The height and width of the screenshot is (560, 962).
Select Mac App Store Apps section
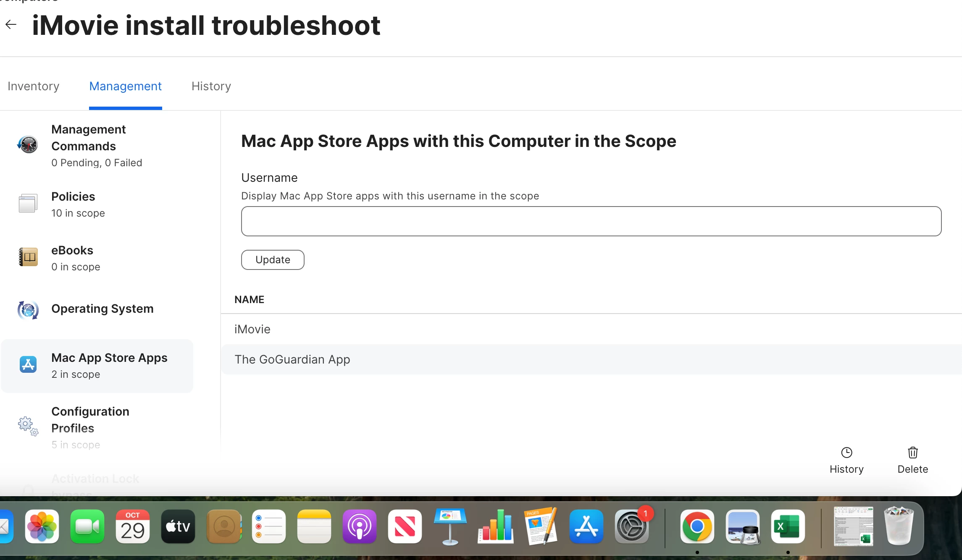(97, 366)
